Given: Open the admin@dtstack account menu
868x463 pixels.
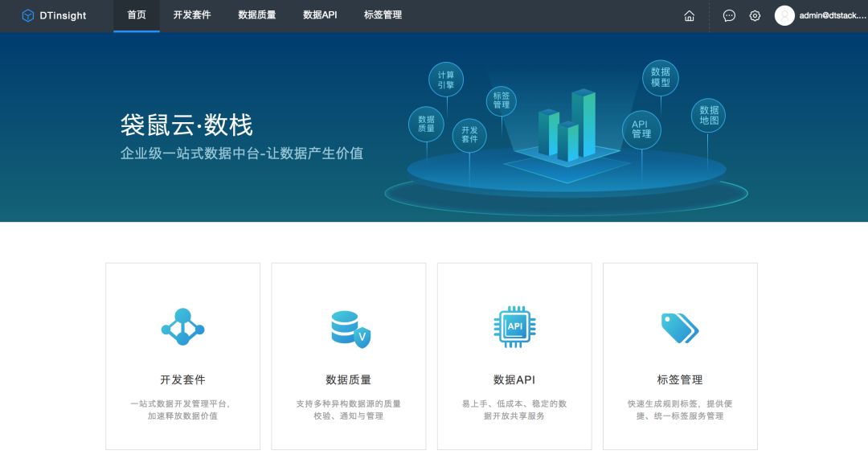Looking at the screenshot, I should [x=833, y=15].
